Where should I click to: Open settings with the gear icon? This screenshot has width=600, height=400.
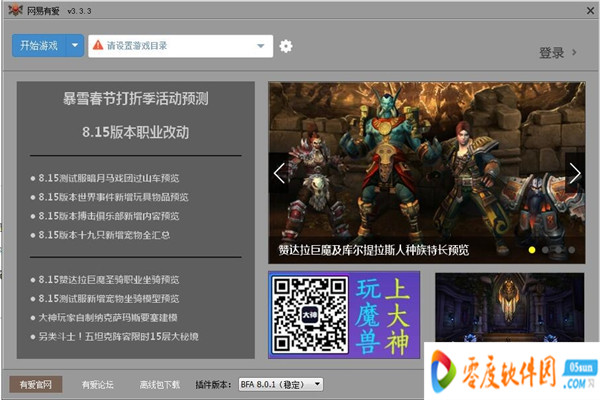286,46
